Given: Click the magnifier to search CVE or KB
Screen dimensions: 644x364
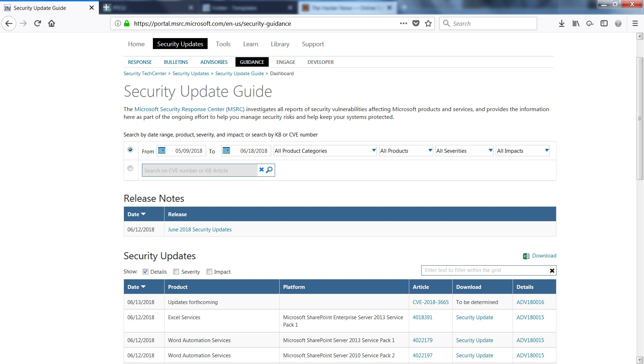Looking at the screenshot, I should pos(269,170).
